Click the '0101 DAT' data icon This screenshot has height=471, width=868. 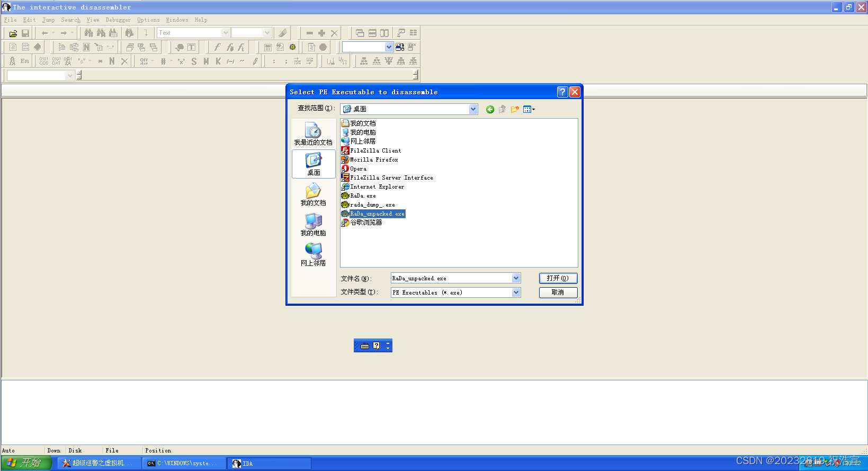[x=56, y=61]
